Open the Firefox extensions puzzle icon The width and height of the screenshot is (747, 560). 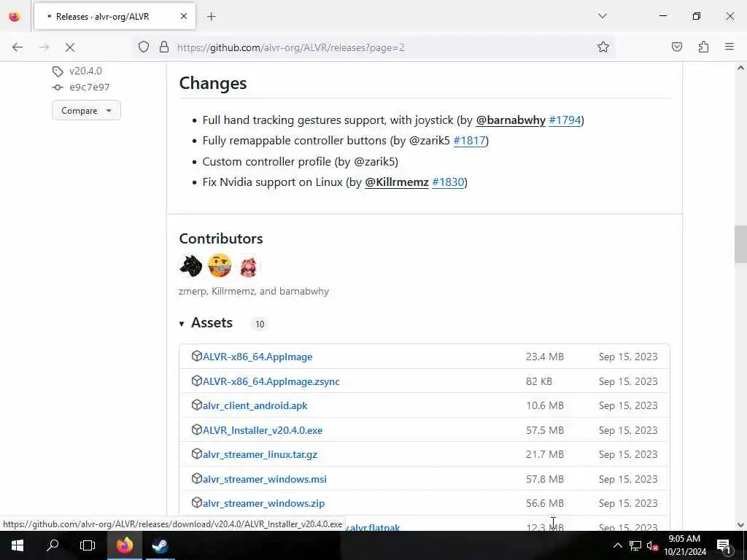[703, 47]
